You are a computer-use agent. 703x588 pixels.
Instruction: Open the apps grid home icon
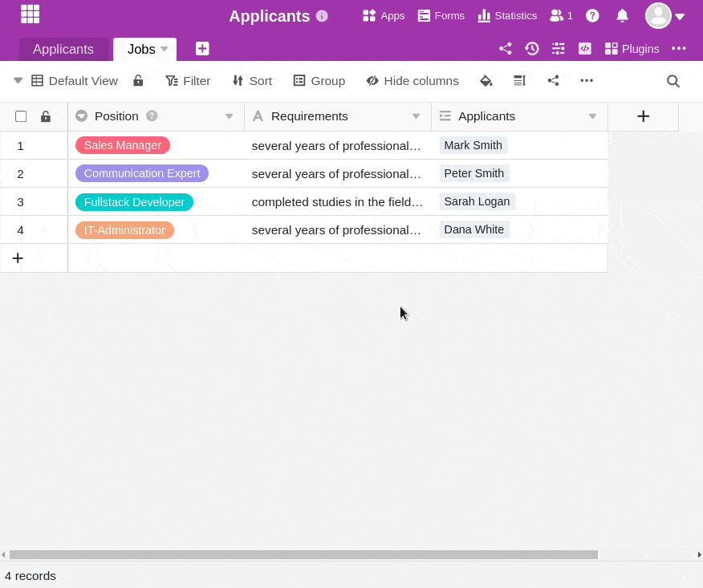[x=30, y=14]
